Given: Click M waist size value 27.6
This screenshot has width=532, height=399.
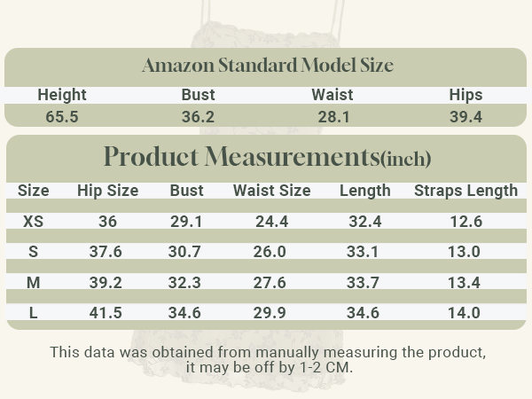Looking at the screenshot, I should pyautogui.click(x=270, y=283).
